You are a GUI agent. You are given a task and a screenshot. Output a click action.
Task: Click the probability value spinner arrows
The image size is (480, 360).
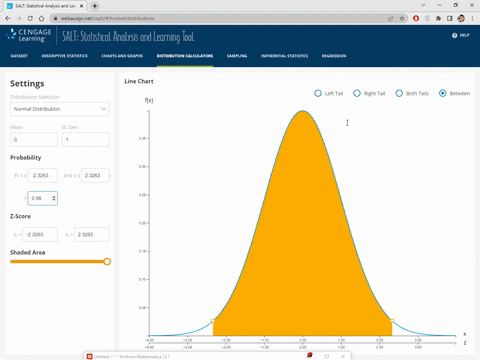(54, 198)
